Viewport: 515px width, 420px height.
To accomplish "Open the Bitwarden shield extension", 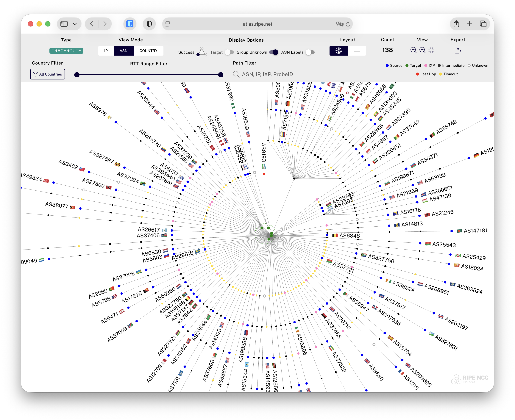I will pyautogui.click(x=130, y=24).
